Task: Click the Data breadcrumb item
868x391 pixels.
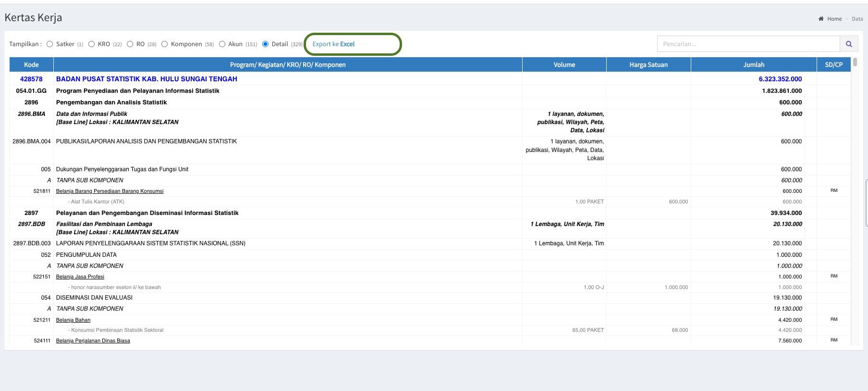Action: point(857,19)
